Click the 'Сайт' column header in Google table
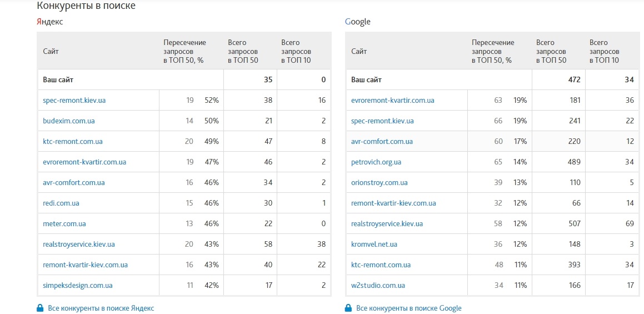This screenshot has height=314, width=644. [x=358, y=51]
